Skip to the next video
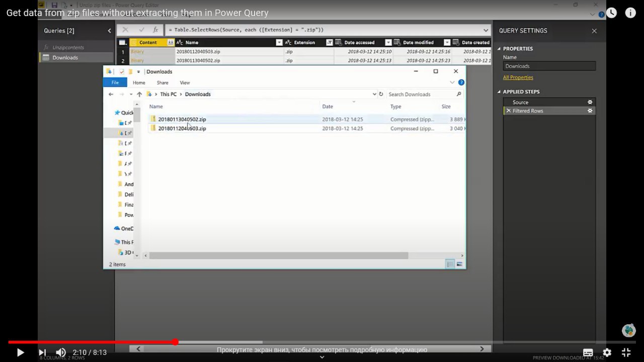Viewport: 644px width, 362px height. point(42,352)
